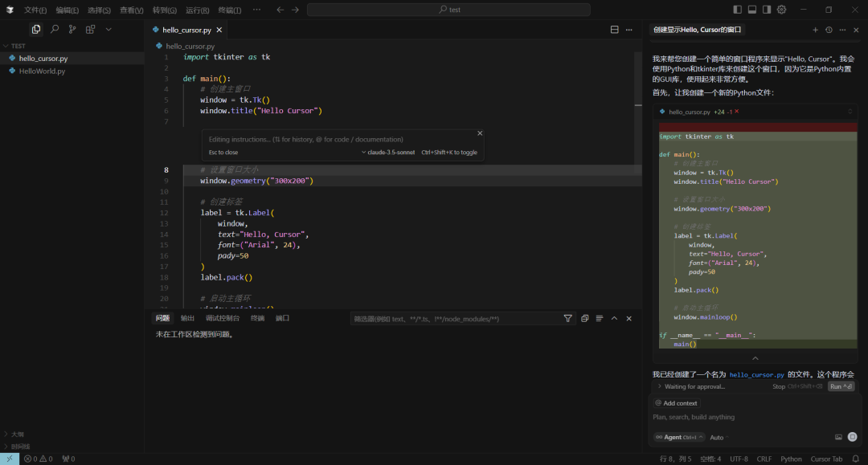The image size is (868, 465).
Task: Toggle the bottom panel layout icon
Action: [x=751, y=10]
